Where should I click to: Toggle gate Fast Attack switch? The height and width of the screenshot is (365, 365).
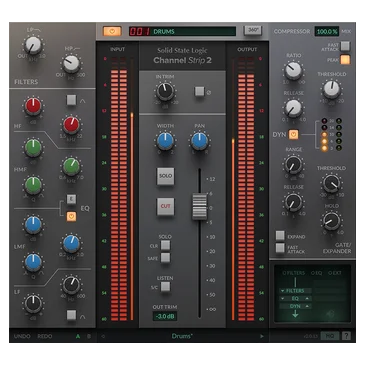click(280, 248)
